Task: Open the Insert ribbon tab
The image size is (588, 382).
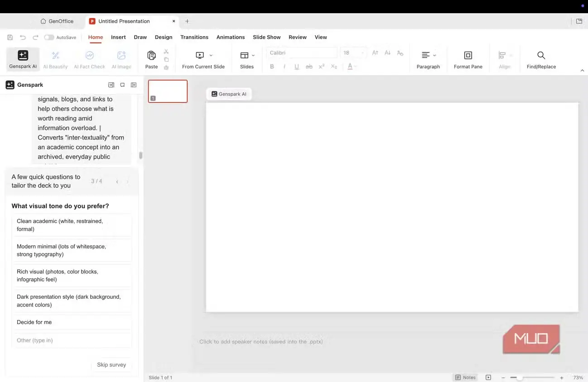Action: coord(118,37)
